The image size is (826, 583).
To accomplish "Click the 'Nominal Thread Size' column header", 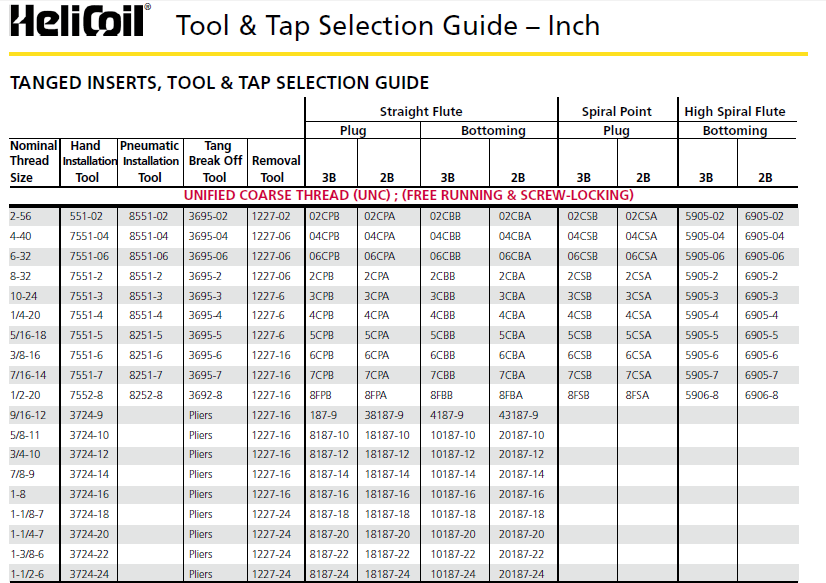I will coord(34,162).
